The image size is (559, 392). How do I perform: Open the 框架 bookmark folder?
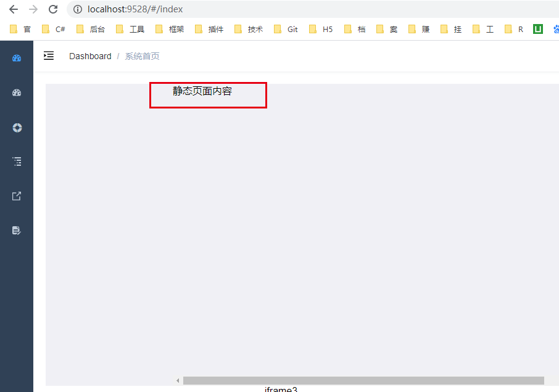[x=170, y=29]
